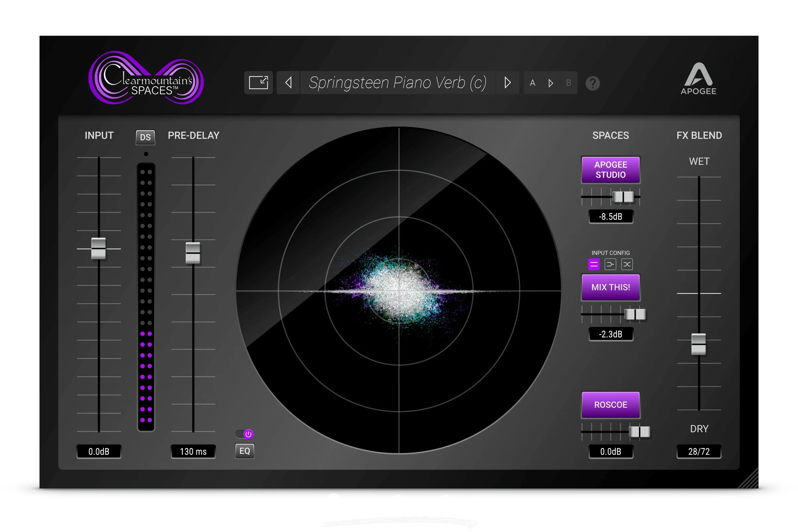This screenshot has width=798, height=532.
Task: Select the stereo parallel input config icon
Action: (594, 264)
